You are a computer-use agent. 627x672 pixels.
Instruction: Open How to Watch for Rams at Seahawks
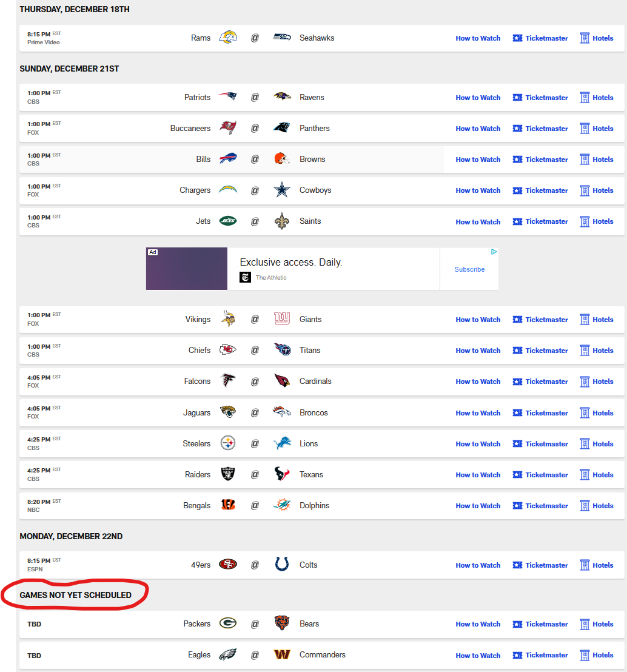point(478,38)
